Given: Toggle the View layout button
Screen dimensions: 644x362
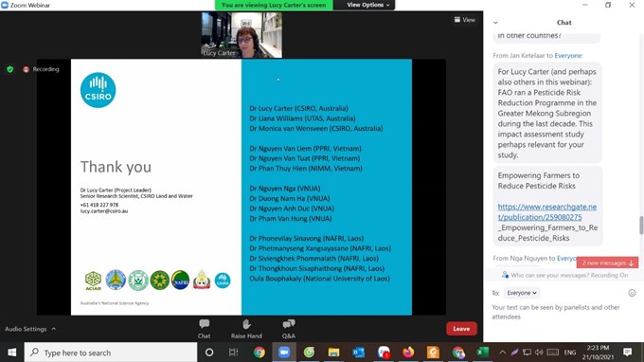Looking at the screenshot, I should click(464, 20).
